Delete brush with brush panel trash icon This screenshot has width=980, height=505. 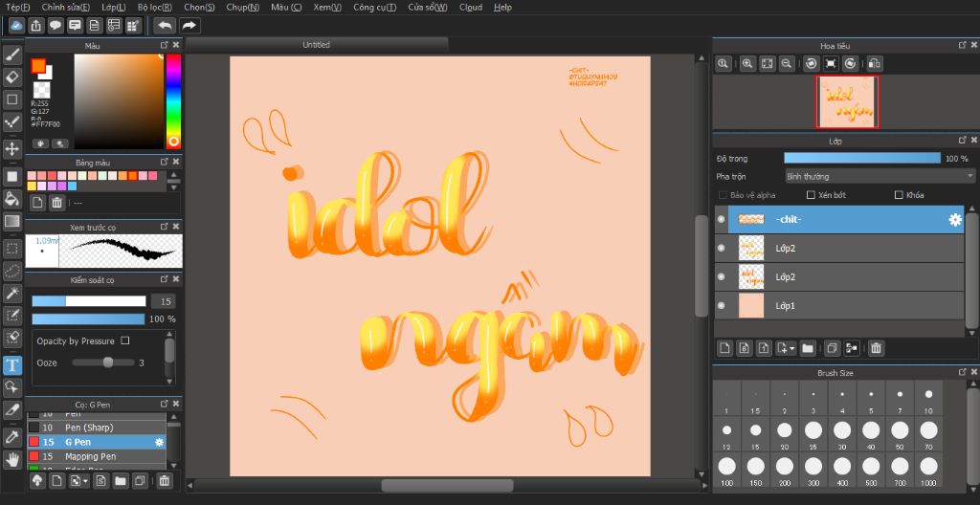coord(164,481)
